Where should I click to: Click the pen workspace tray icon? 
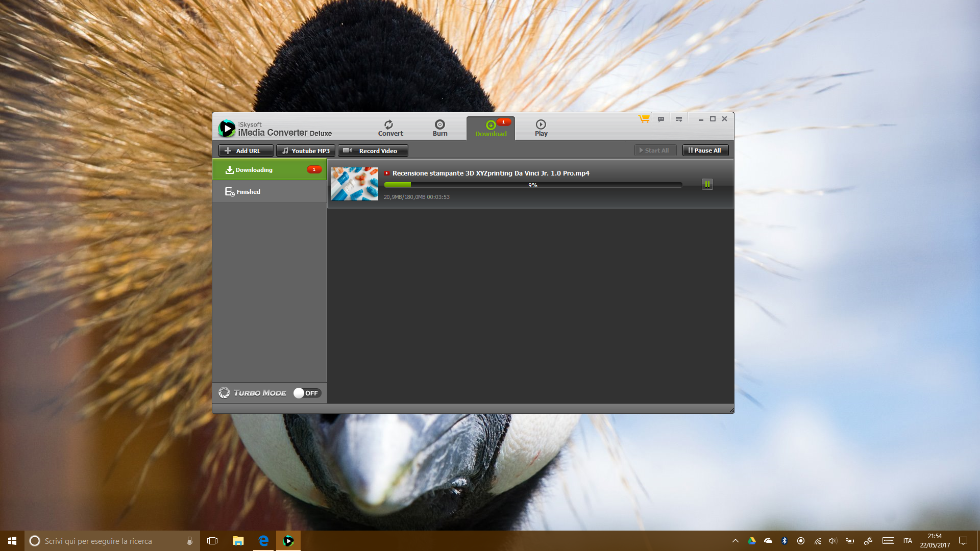868,541
